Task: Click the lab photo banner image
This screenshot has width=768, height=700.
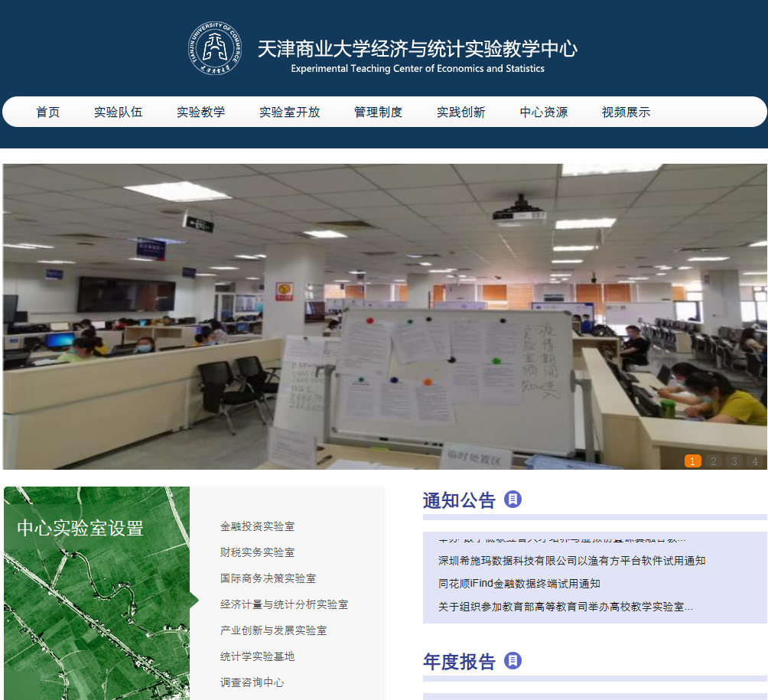Action: click(x=385, y=317)
